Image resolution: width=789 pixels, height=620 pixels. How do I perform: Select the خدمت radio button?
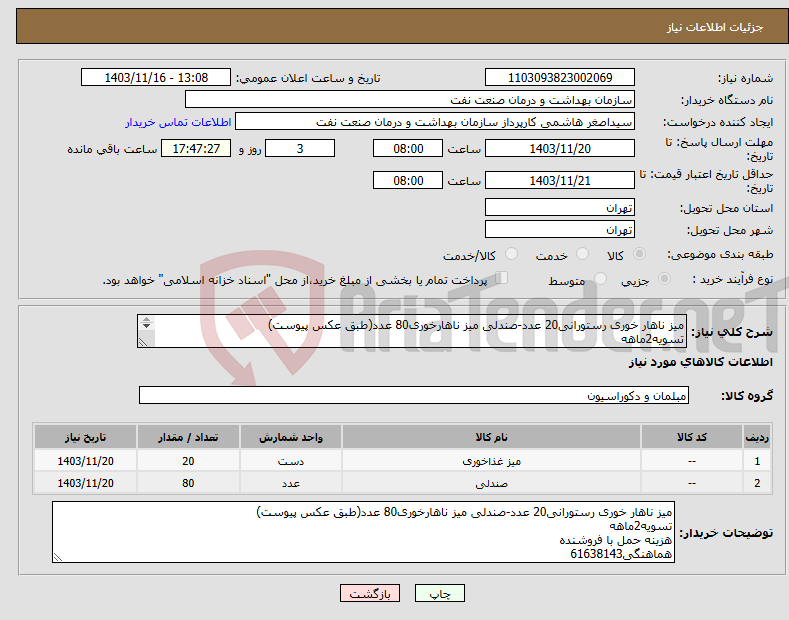click(x=582, y=254)
